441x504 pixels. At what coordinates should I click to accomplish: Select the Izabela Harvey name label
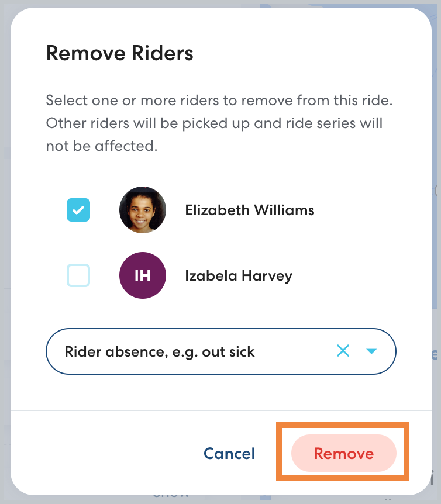point(239,275)
